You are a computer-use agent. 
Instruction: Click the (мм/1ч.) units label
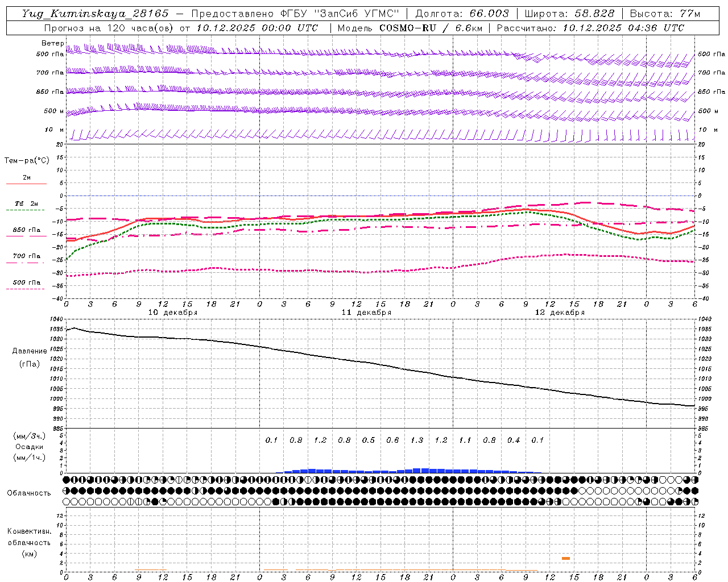(x=30, y=458)
